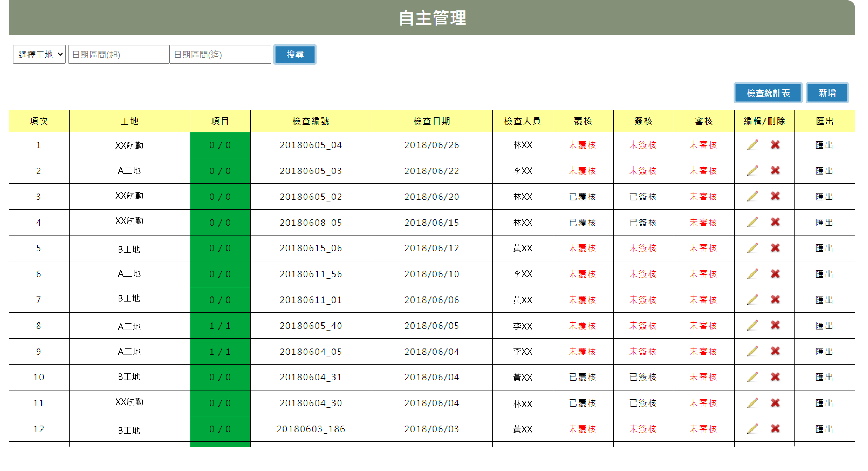The width and height of the screenshot is (868, 471).
Task: Edit row 20180605_04 with the pencil icon
Action: point(752,145)
